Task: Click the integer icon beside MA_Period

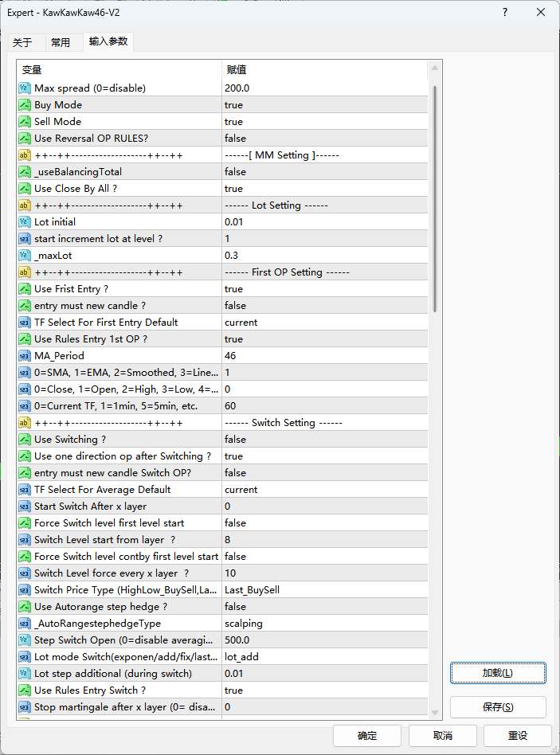Action: tap(25, 356)
